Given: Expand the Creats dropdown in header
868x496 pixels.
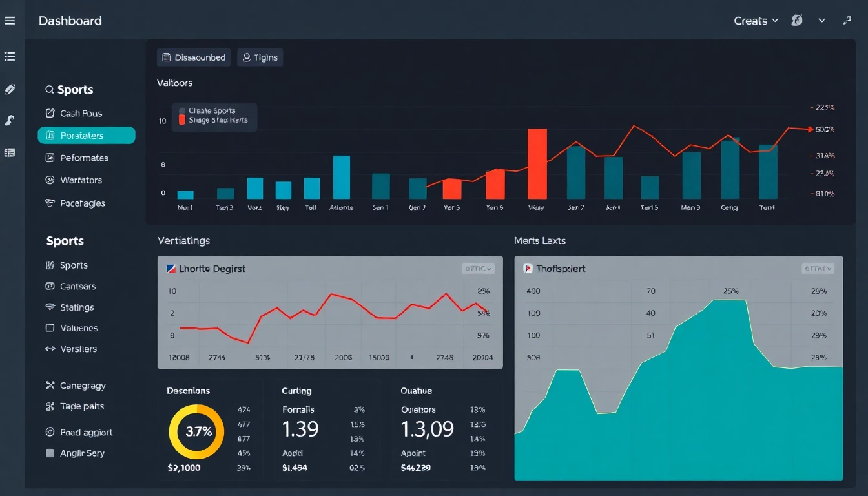Looking at the screenshot, I should (756, 21).
